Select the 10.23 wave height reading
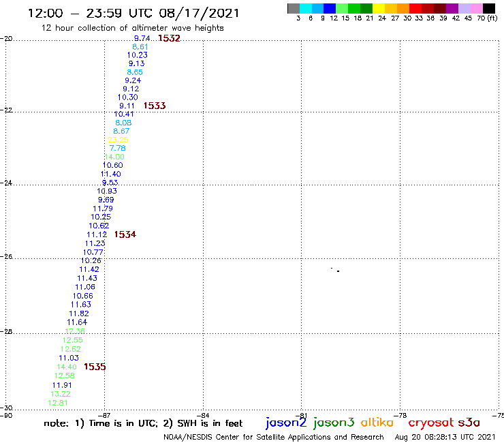The height and width of the screenshot is (443, 504). [x=138, y=55]
